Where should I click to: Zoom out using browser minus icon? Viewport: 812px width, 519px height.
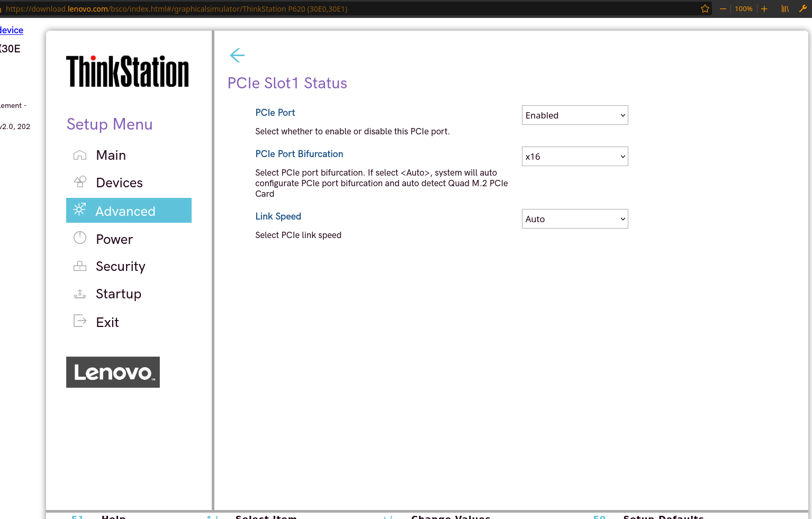(723, 8)
